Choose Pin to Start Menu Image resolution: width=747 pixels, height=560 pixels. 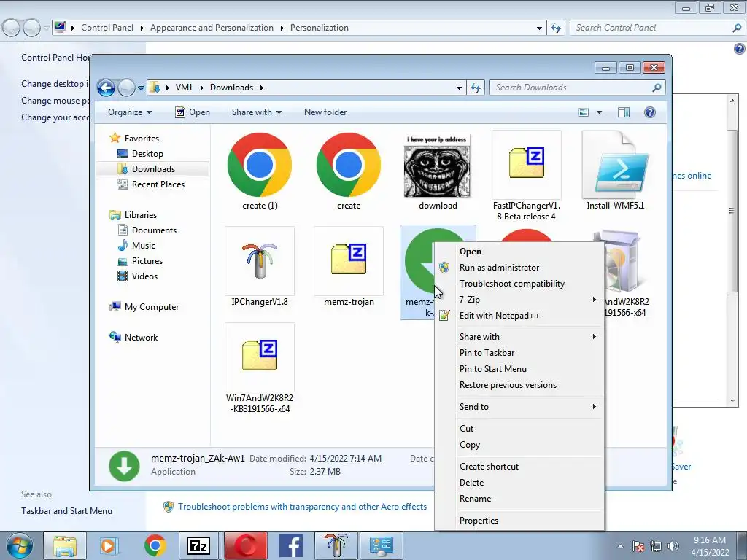pyautogui.click(x=519, y=368)
